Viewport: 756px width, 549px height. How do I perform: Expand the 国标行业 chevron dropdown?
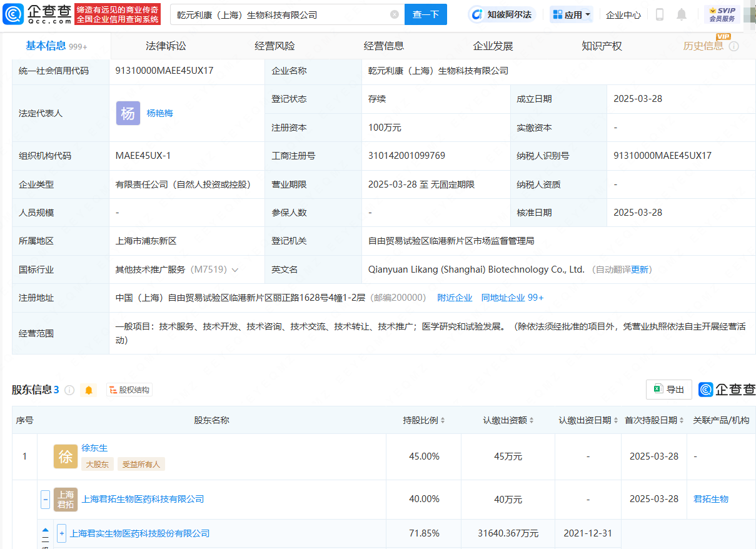point(235,270)
